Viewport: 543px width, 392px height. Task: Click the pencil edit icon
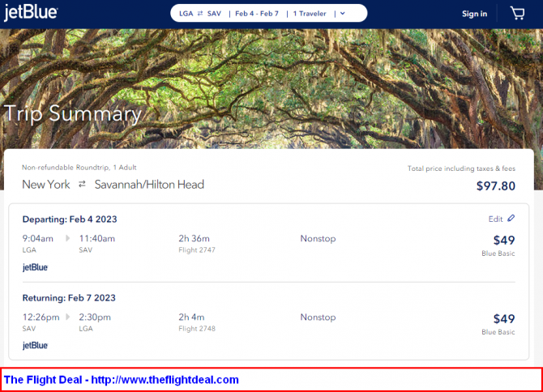click(511, 219)
